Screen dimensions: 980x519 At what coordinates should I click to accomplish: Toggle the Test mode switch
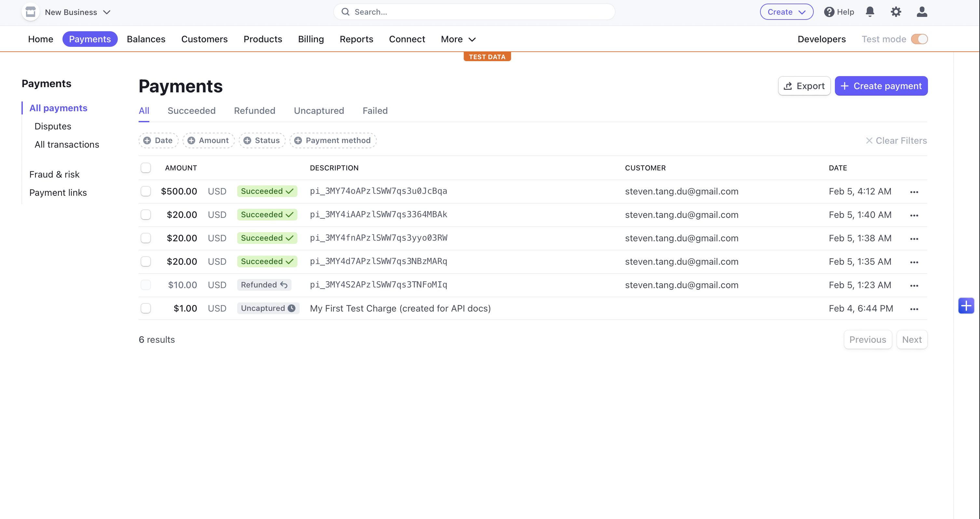point(919,39)
